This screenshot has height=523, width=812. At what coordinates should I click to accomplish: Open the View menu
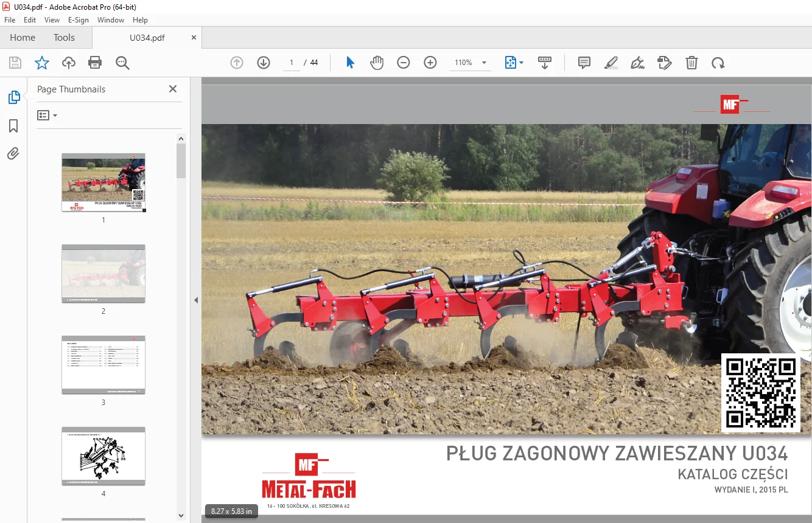coord(52,20)
